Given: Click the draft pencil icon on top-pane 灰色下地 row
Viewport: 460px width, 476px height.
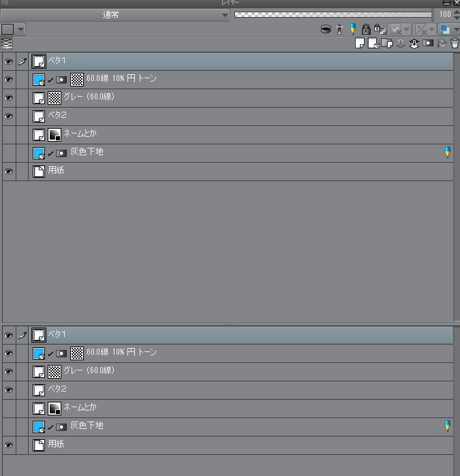Looking at the screenshot, I should tap(448, 153).
